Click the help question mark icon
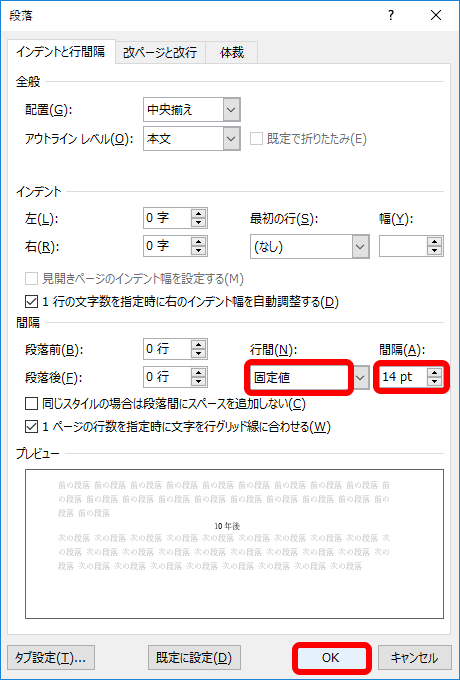The height and width of the screenshot is (680, 460). pyautogui.click(x=391, y=16)
